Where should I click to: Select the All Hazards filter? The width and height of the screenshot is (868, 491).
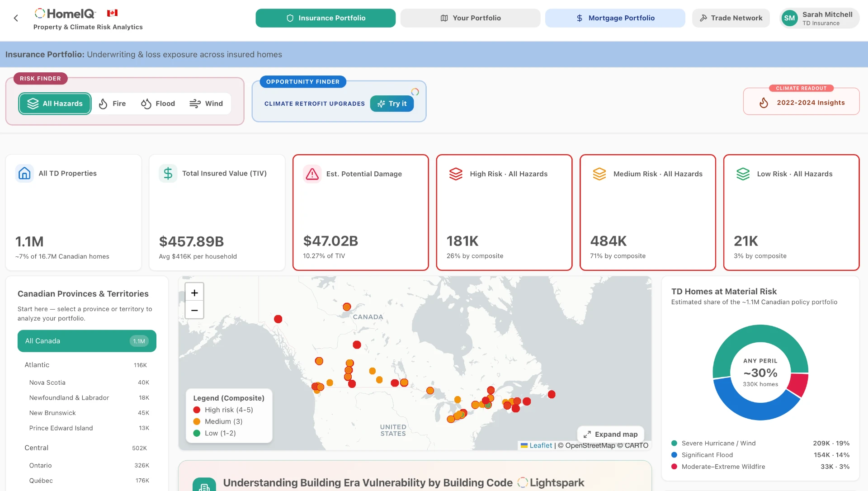(x=55, y=104)
